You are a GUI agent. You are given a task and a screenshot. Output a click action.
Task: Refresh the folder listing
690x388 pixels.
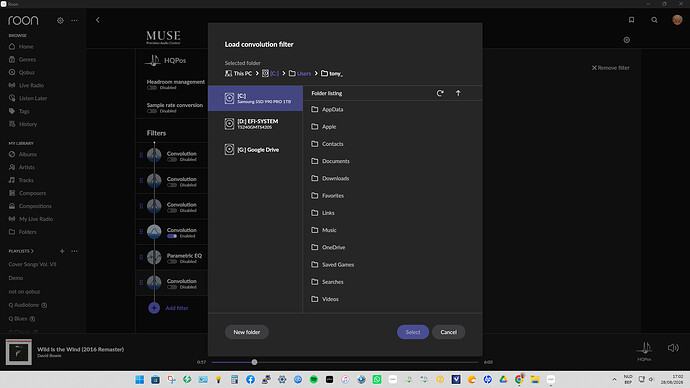440,93
